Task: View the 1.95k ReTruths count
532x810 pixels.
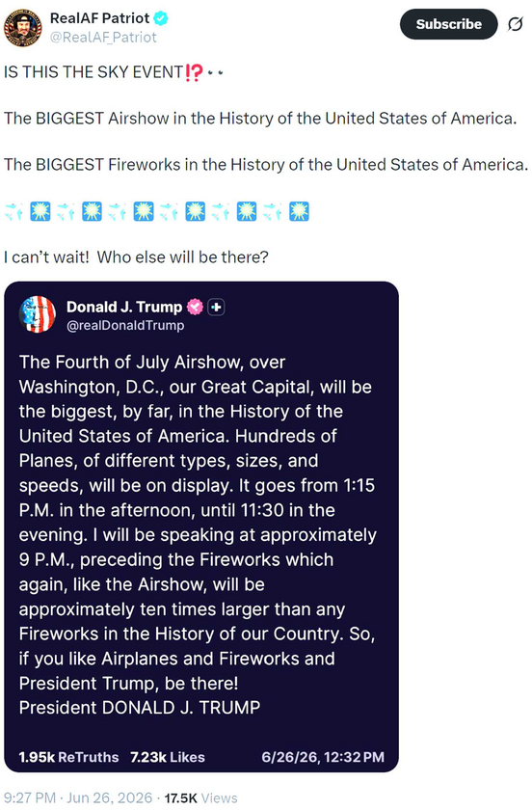Action: 68,757
